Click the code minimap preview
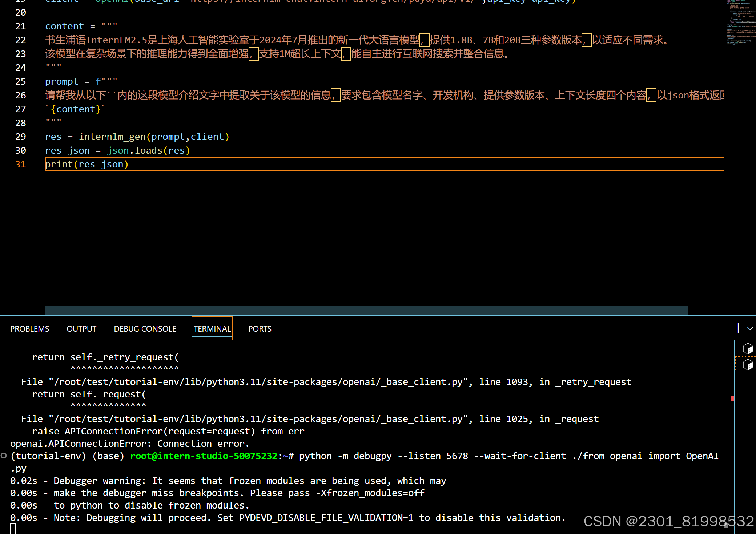The height and width of the screenshot is (534, 756). 741,22
